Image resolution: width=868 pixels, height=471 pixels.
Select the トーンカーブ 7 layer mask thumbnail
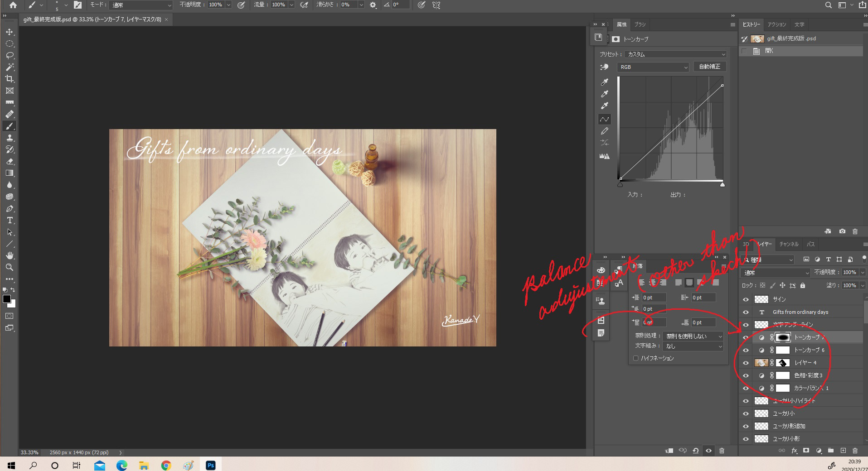[x=783, y=337]
